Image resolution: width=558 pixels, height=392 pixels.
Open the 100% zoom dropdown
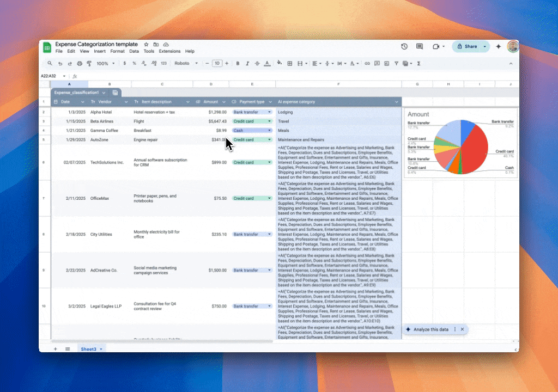(x=106, y=64)
